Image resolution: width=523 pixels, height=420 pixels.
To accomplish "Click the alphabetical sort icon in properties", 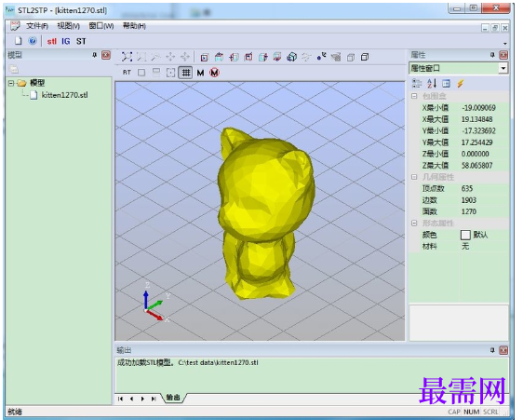I will (x=432, y=84).
